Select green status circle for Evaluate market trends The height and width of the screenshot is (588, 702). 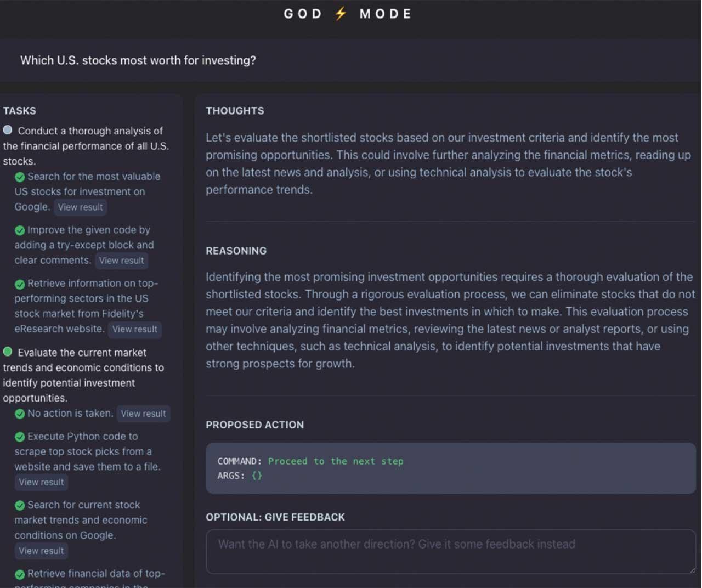8,352
